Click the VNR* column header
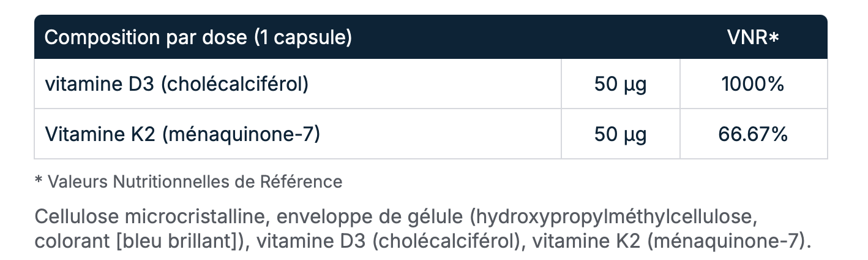 (x=753, y=37)
